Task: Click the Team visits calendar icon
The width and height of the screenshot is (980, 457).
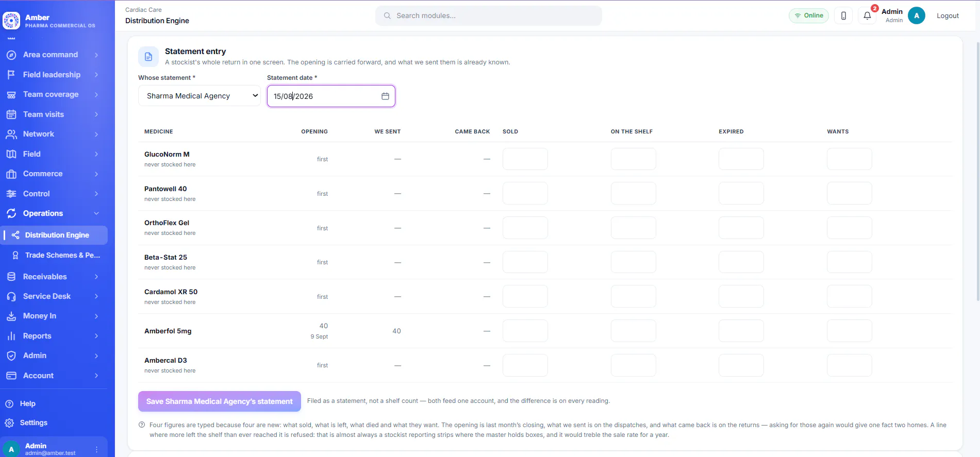Action: coord(11,114)
